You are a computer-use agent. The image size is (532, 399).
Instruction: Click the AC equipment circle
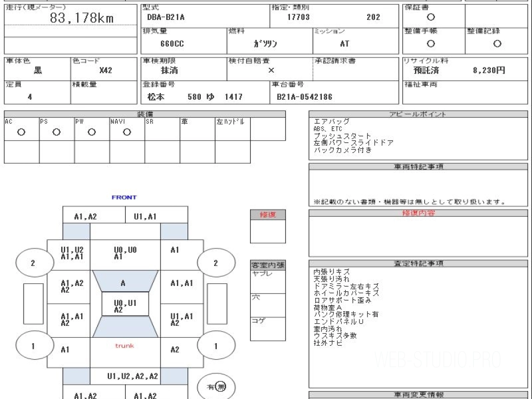point(21,132)
